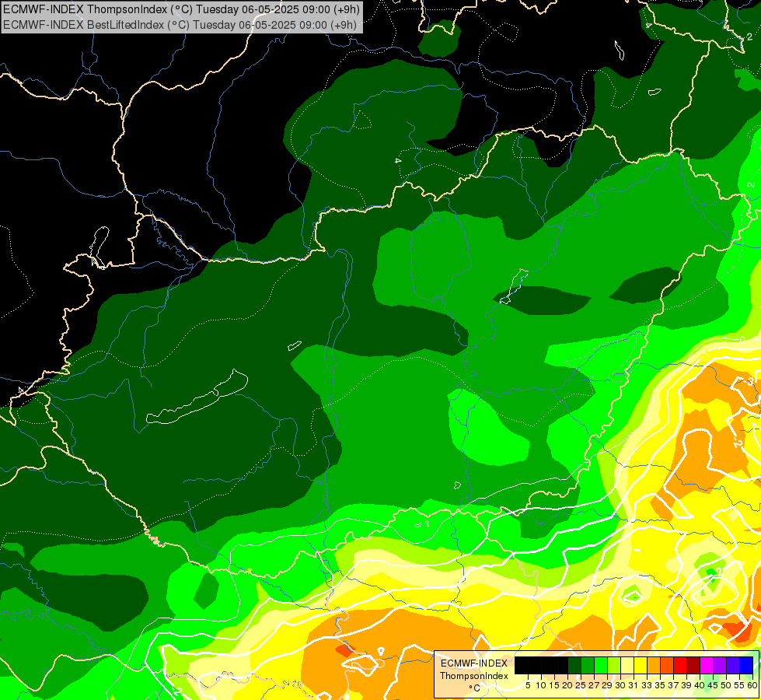Click the lime 29–30 legend swatch
This screenshot has height=700, width=761.
[614, 665]
